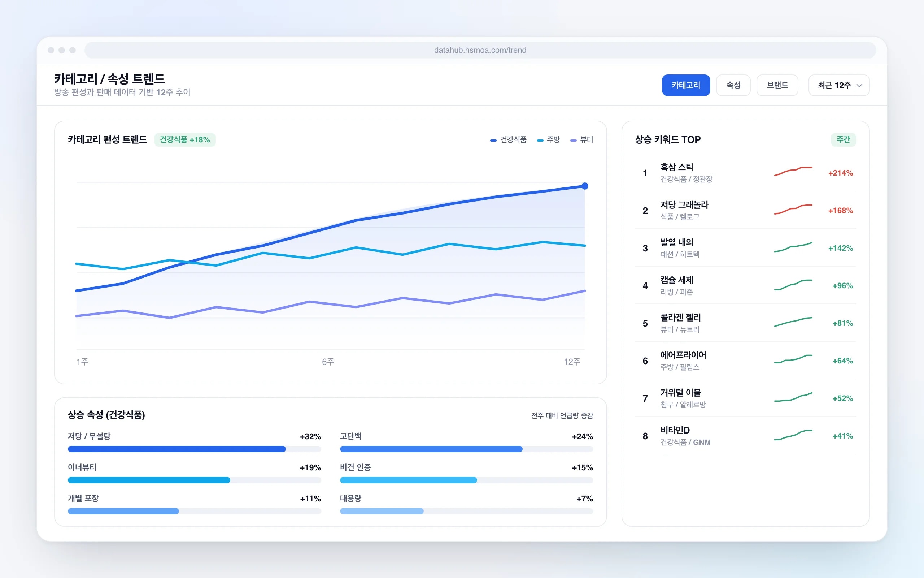Open keyword 콜라겐 젤리
The width and height of the screenshot is (924, 578).
click(745, 323)
